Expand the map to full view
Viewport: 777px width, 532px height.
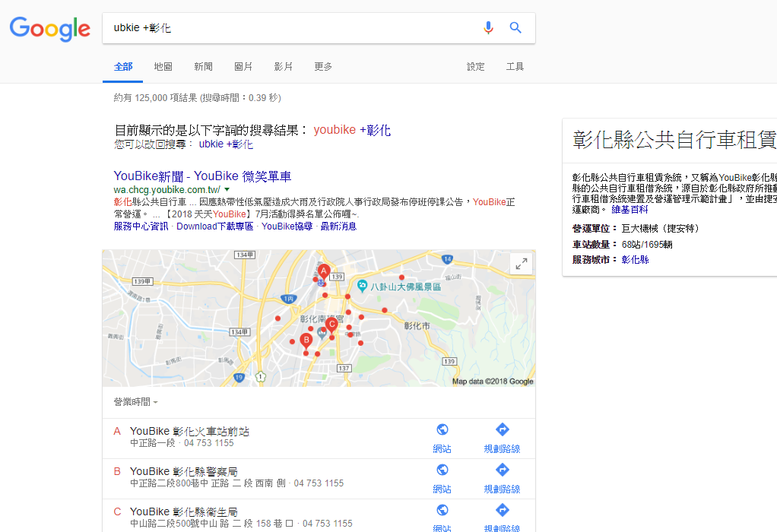coord(522,264)
